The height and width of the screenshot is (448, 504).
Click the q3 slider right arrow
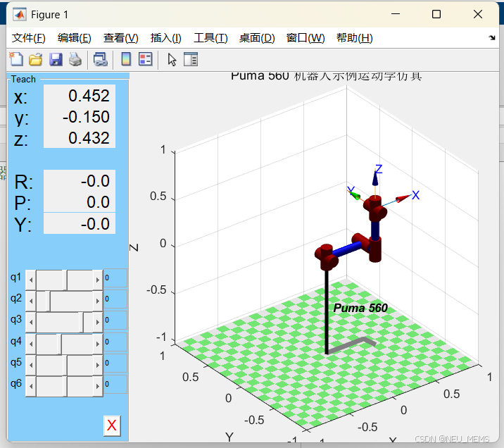click(x=98, y=322)
